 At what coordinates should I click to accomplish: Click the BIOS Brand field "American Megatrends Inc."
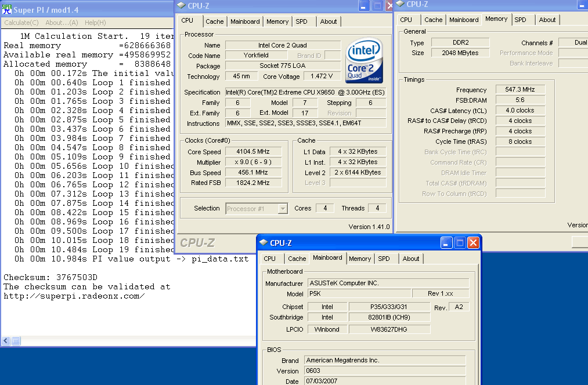[385, 360]
